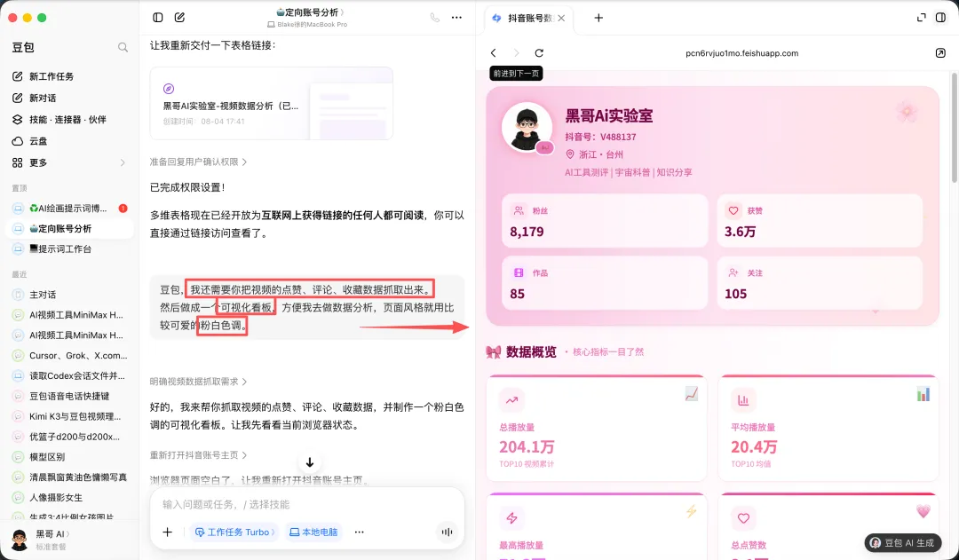959x560 pixels.
Task: Go back with the browser back arrow
Action: 494,53
